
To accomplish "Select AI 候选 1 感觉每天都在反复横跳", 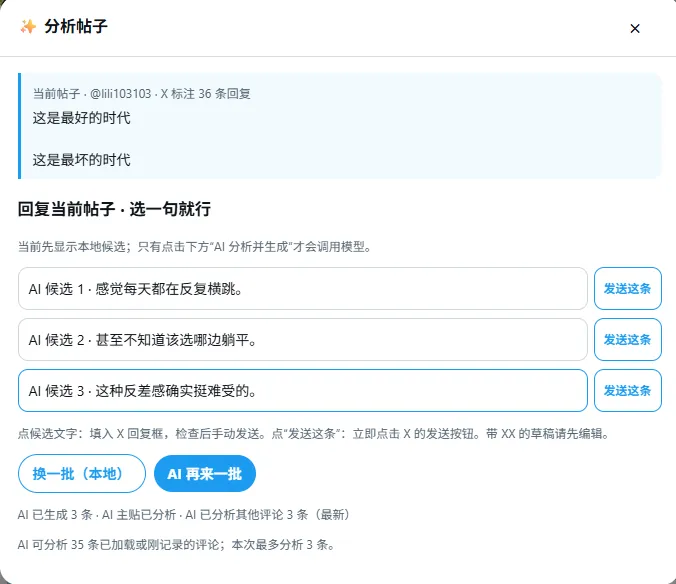I will (x=303, y=288).
